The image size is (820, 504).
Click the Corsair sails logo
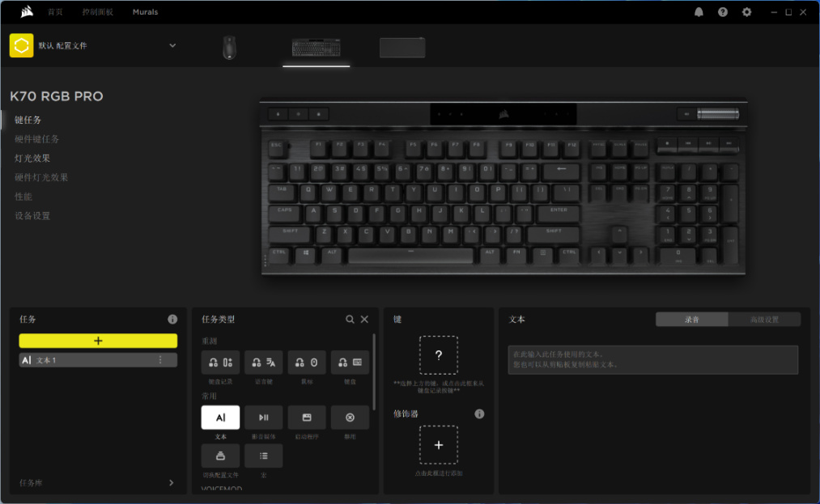pyautogui.click(x=27, y=11)
